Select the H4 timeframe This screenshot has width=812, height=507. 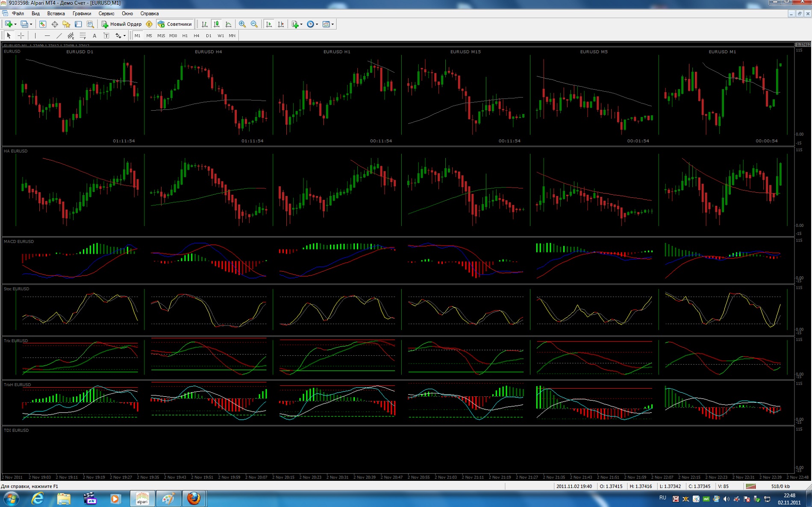197,36
